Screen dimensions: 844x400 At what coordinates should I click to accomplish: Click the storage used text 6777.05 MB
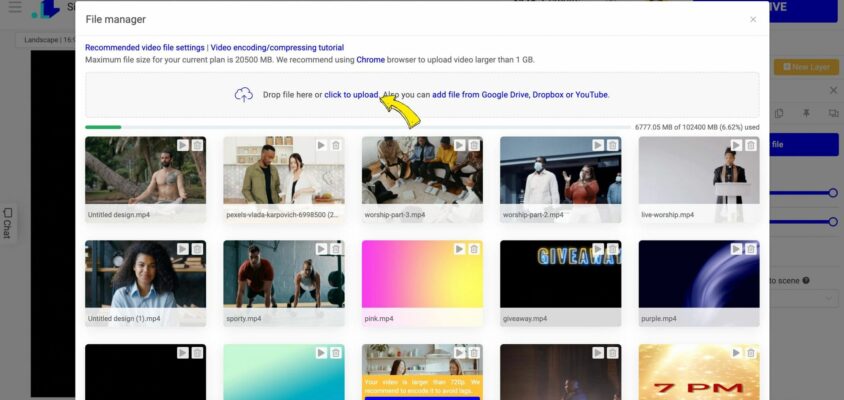[697, 128]
